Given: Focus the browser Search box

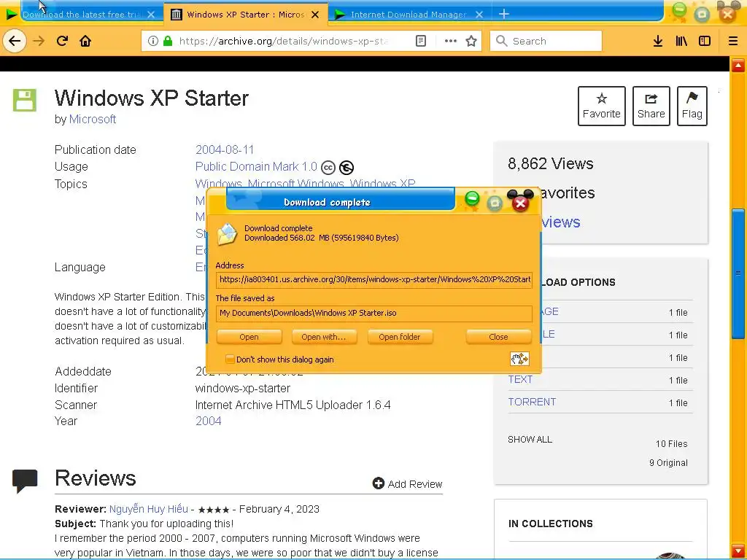Looking at the screenshot, I should pos(546,41).
